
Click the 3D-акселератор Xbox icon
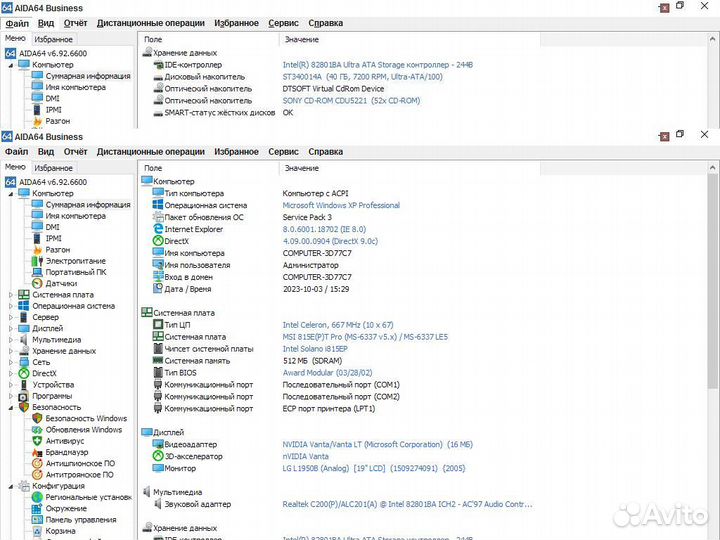coord(158,456)
